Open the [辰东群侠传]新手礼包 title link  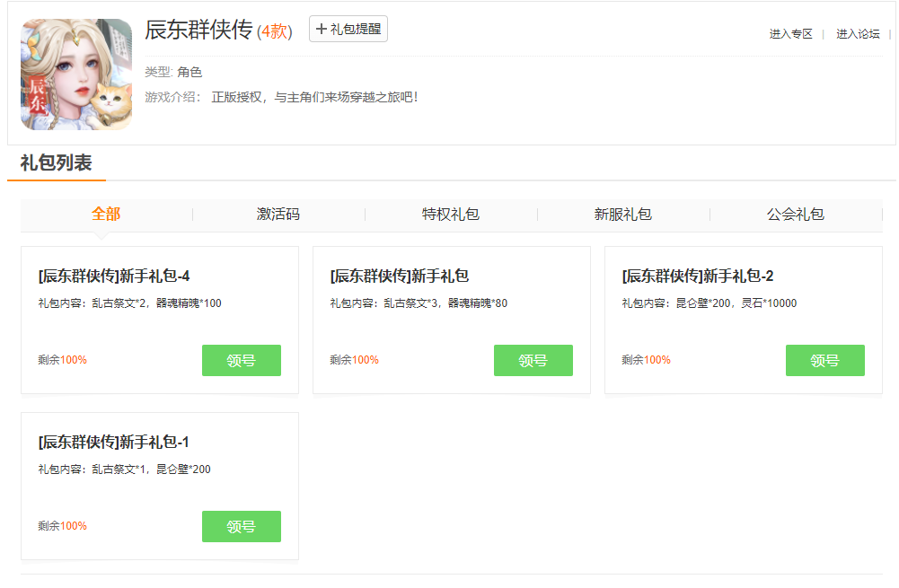click(x=400, y=276)
